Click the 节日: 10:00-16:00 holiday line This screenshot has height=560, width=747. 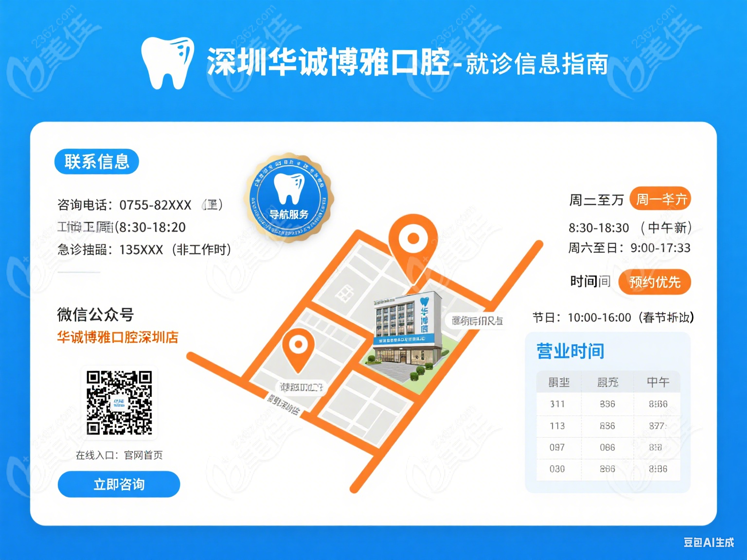coord(613,318)
